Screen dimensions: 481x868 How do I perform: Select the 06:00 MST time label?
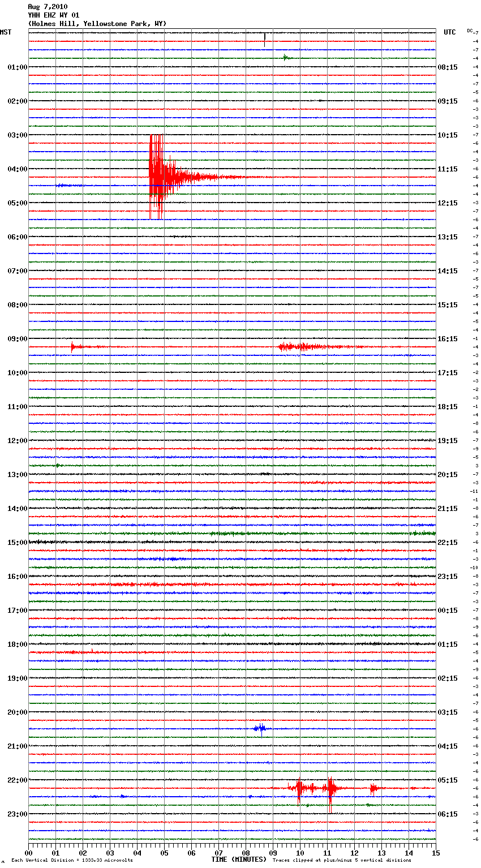coord(18,237)
